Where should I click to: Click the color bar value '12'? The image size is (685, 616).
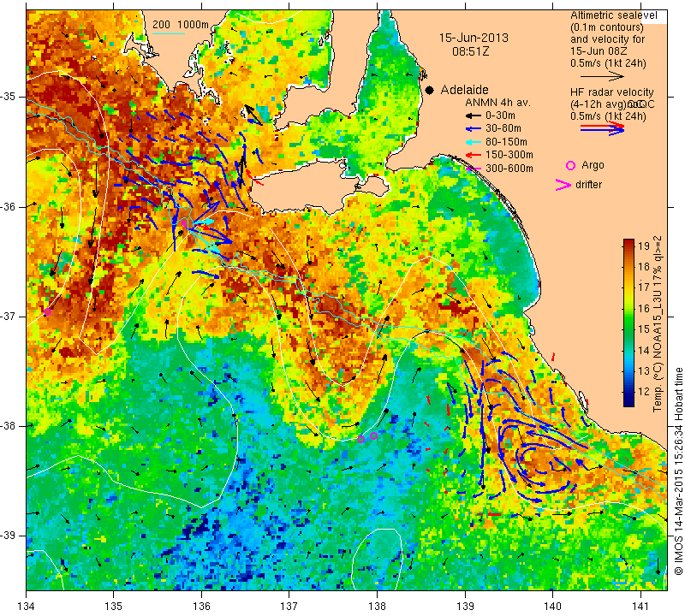[645, 391]
